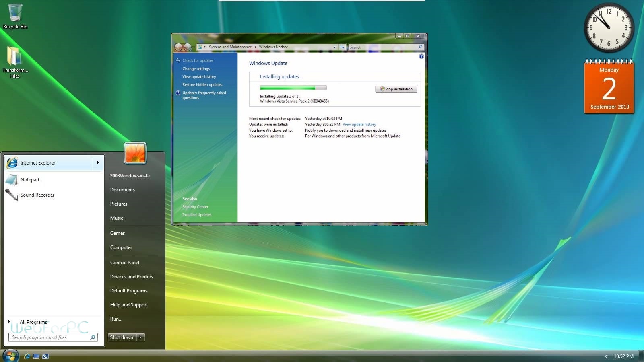Click the Switch between windows icon

click(x=45, y=356)
